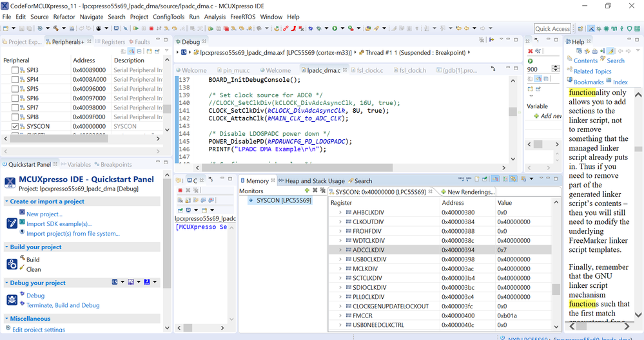This screenshot has width=644, height=340.
Task: Click the New project icon in Quickstart
Action: (x=21, y=213)
